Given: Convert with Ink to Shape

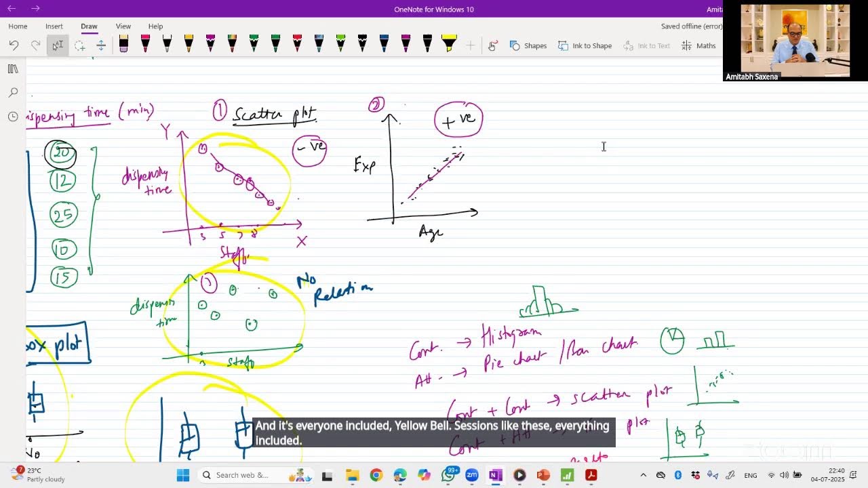Looking at the screenshot, I should (585, 45).
